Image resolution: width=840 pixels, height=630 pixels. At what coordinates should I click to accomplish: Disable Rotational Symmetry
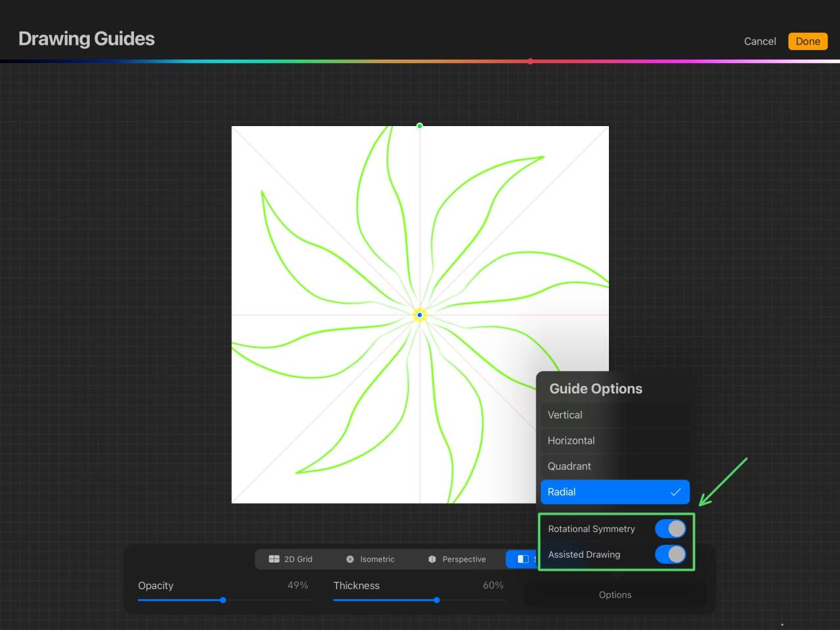click(670, 528)
